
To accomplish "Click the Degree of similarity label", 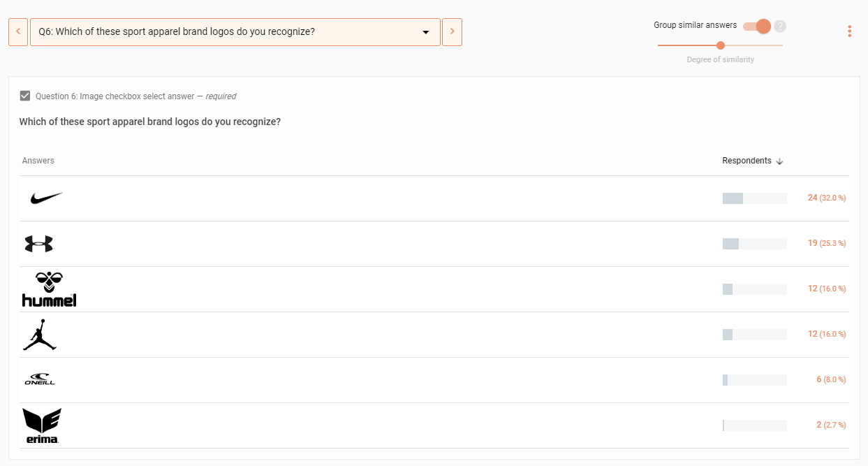I will pos(721,60).
